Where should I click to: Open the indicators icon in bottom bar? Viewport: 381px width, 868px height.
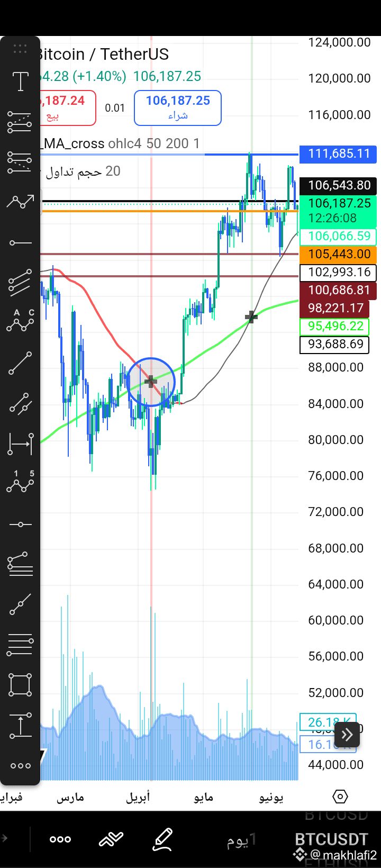pos(111,839)
